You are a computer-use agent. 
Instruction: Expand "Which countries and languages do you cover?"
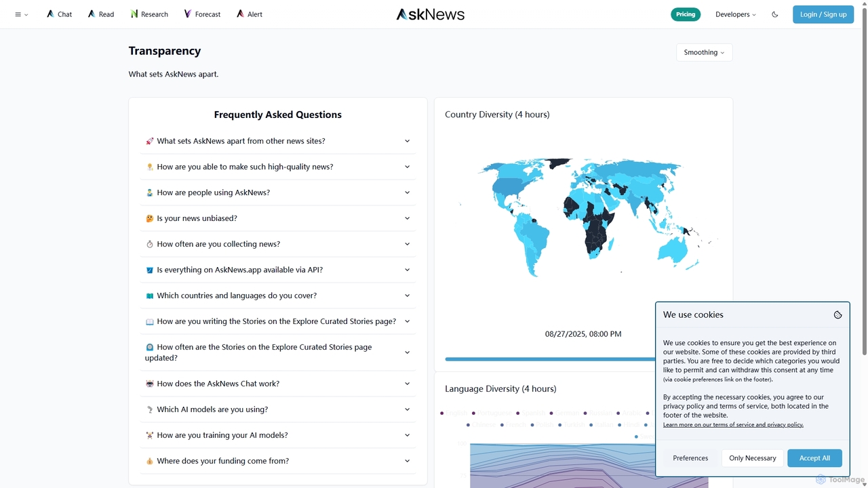[x=278, y=296]
